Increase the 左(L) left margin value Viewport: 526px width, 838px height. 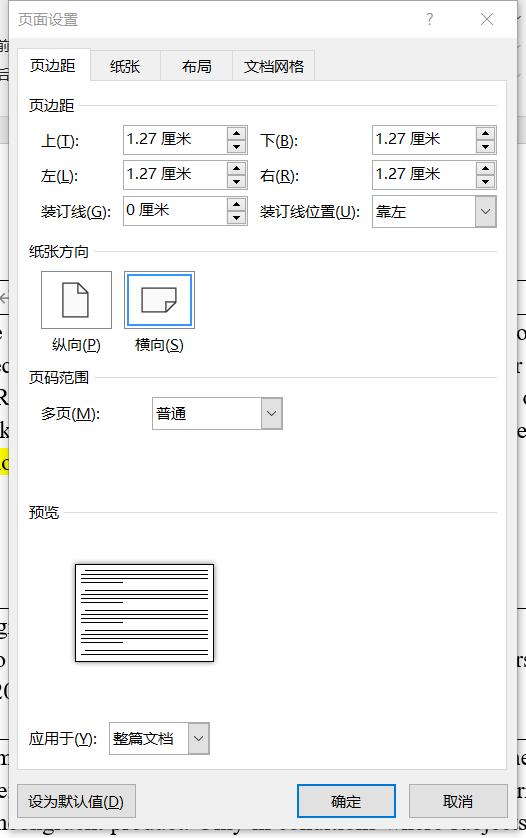[236, 168]
